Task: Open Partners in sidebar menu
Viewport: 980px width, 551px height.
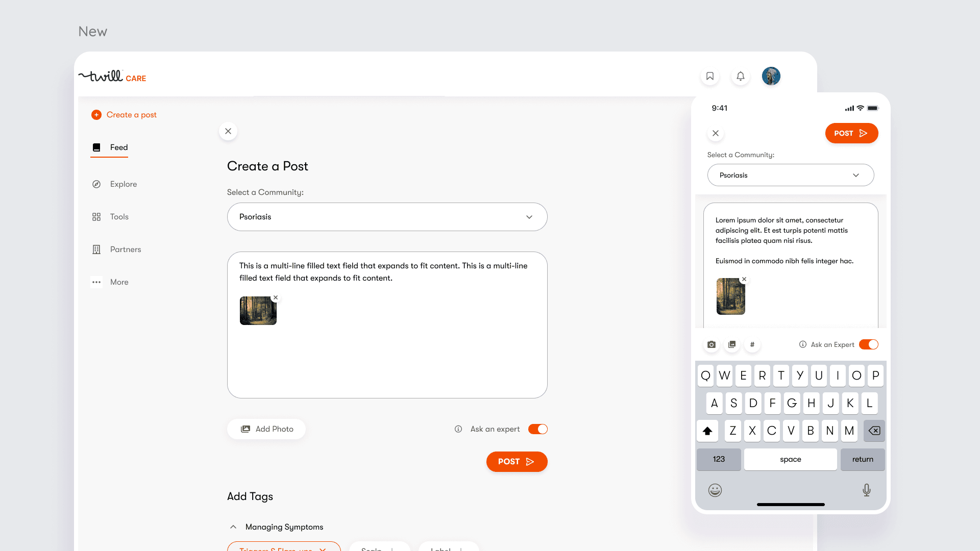Action: tap(125, 249)
